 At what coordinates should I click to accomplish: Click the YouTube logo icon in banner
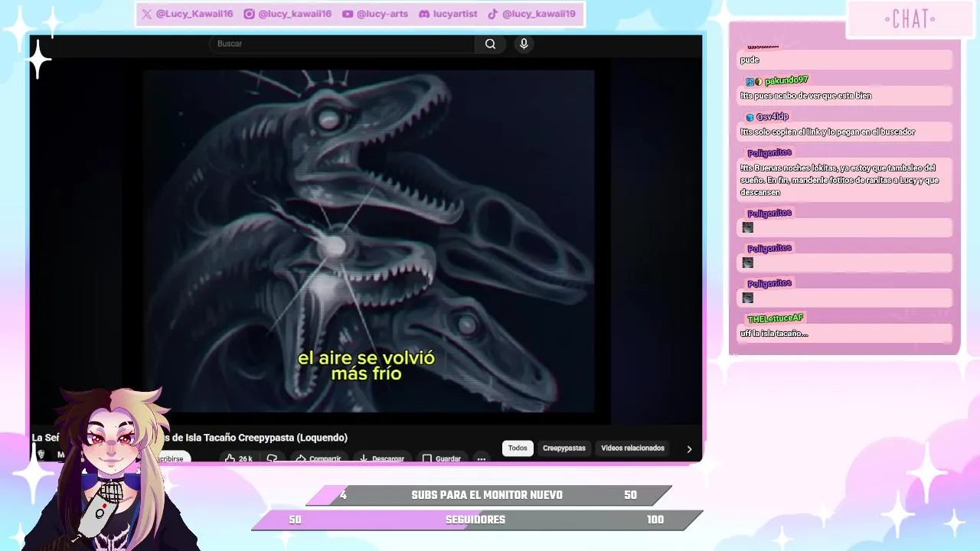tap(348, 14)
